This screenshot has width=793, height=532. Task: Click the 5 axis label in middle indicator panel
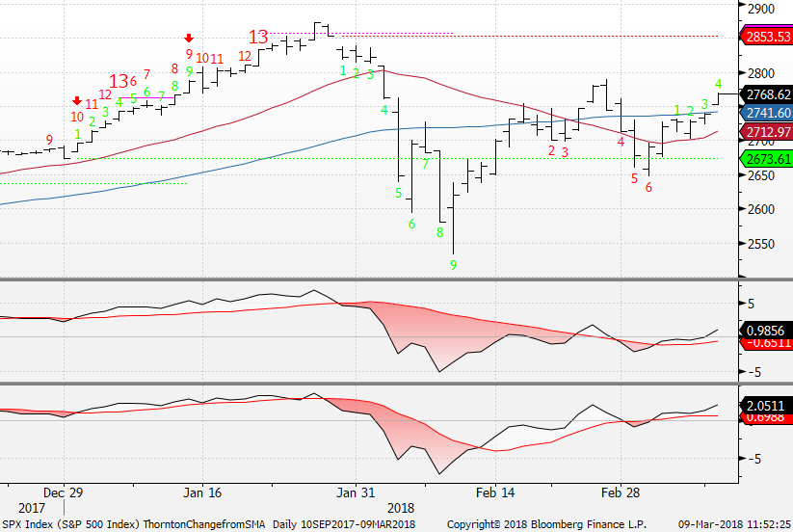coord(751,304)
